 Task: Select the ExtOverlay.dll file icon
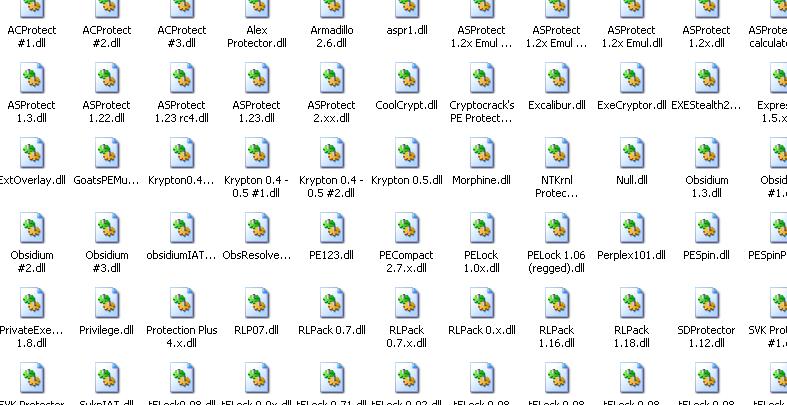click(32, 154)
